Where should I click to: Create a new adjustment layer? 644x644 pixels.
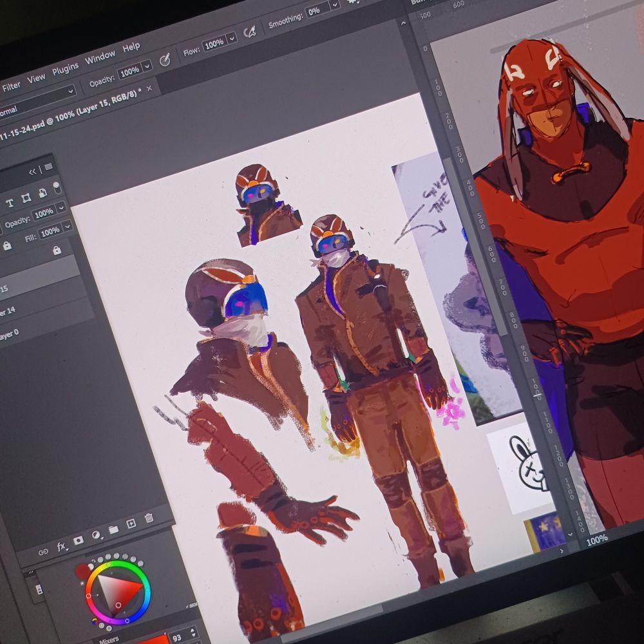tap(97, 535)
